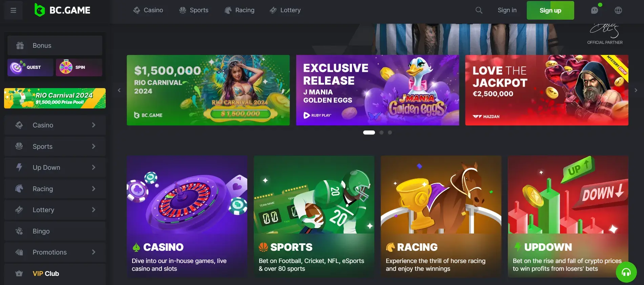Image resolution: width=644 pixels, height=285 pixels.
Task: Open the hamburger sidebar menu
Action: point(14,10)
